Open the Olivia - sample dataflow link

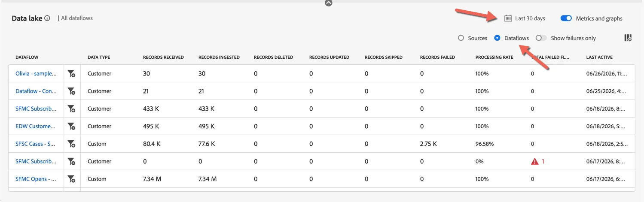click(36, 74)
